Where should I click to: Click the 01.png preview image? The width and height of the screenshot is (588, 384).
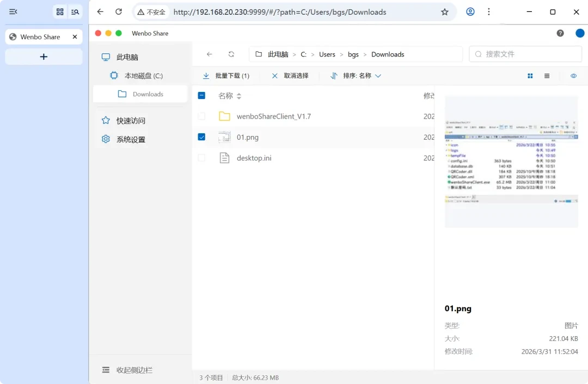tap(511, 162)
